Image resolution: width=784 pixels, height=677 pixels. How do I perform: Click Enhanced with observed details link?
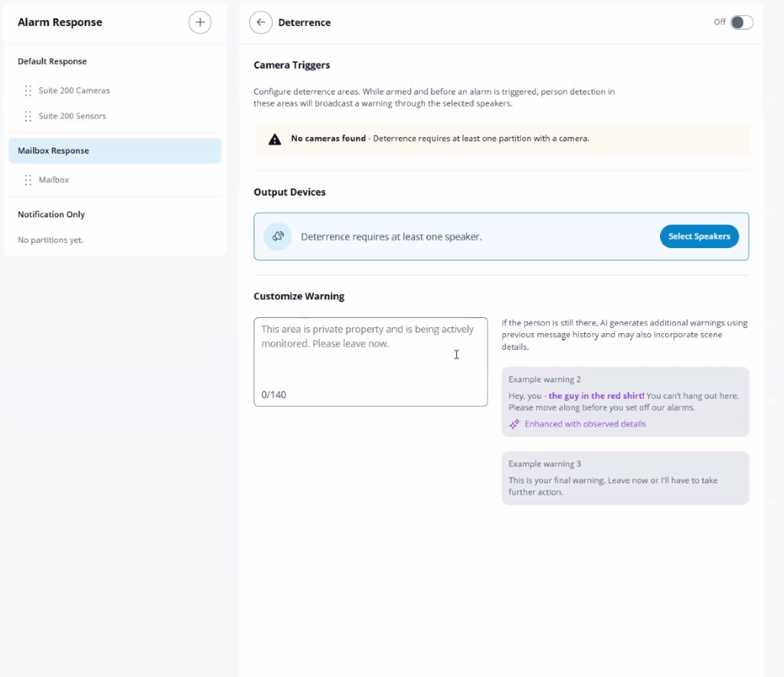pyautogui.click(x=585, y=424)
